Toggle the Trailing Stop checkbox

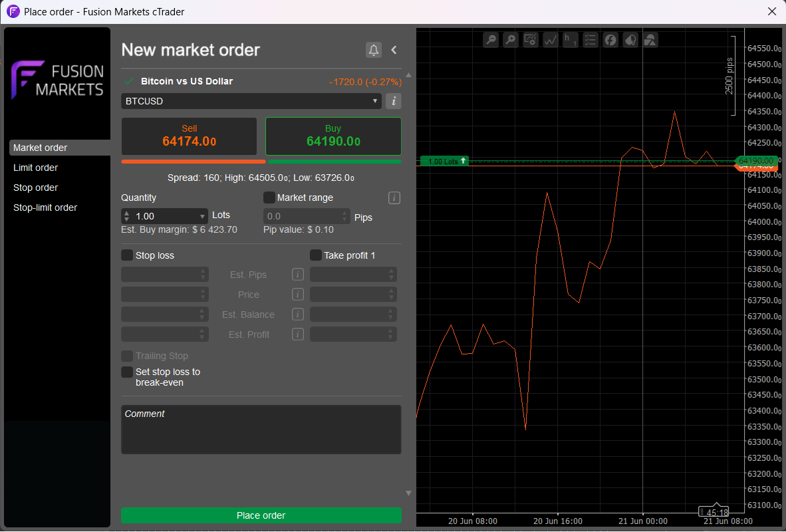pos(127,356)
